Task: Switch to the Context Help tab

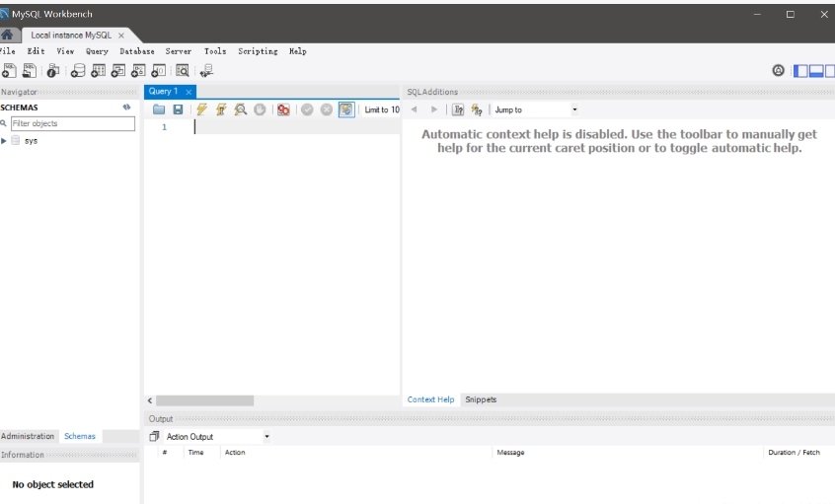Action: click(x=430, y=399)
